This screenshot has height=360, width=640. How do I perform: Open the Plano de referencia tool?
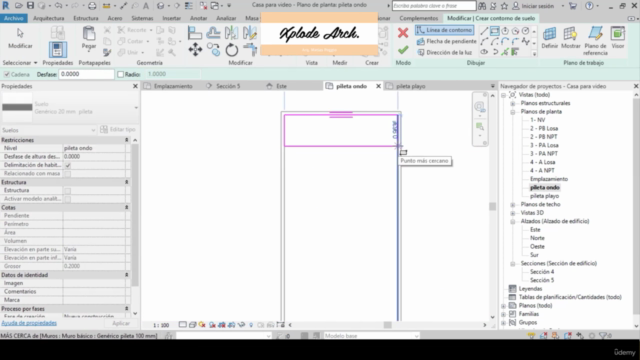pos(595,41)
